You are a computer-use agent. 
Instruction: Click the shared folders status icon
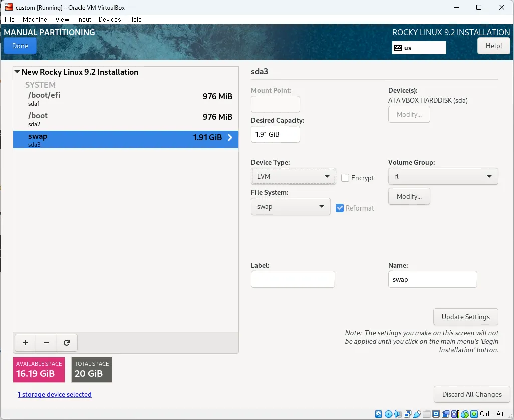(426, 414)
